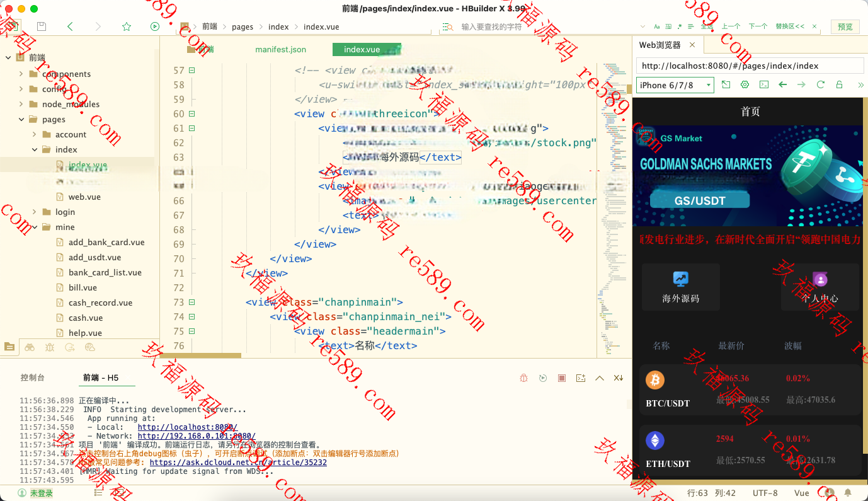Go back using the toolbar back arrow
The width and height of the screenshot is (868, 501).
pos(70,26)
